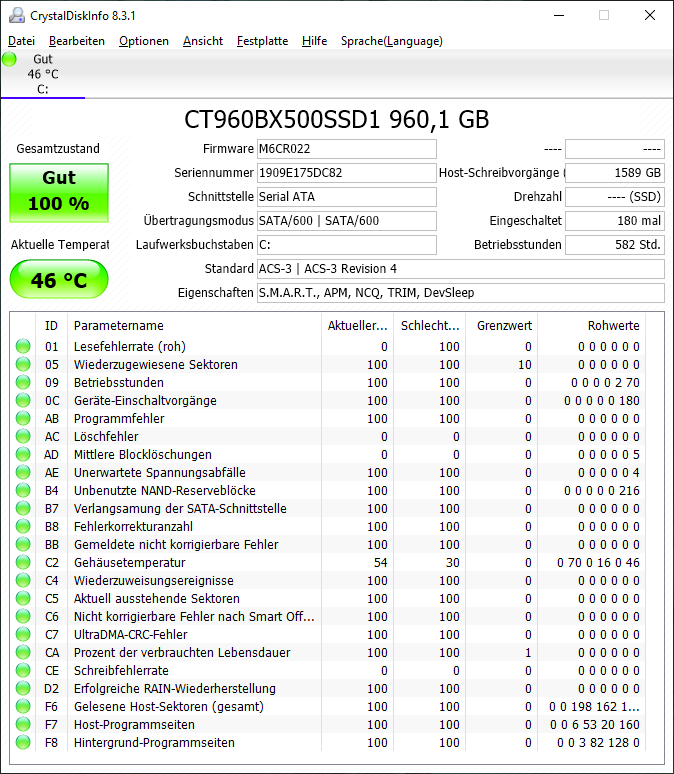Click status icon for Fehlerkorrekturanzahl

pyautogui.click(x=23, y=527)
